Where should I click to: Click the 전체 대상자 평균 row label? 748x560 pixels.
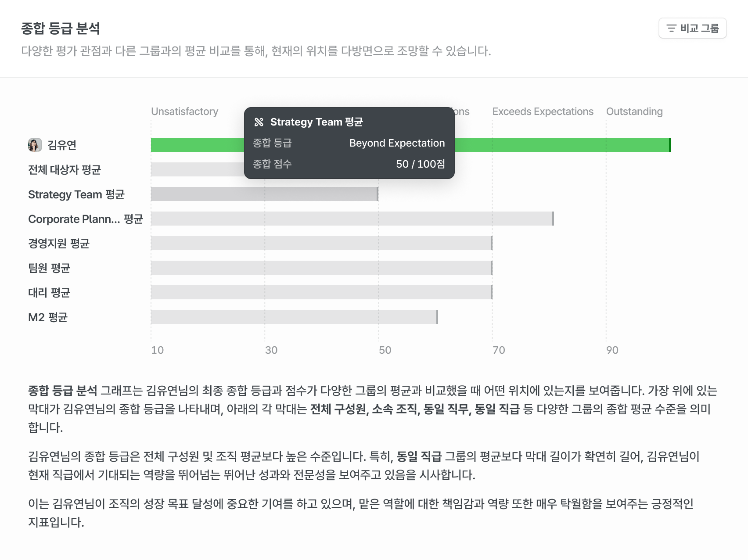[65, 170]
